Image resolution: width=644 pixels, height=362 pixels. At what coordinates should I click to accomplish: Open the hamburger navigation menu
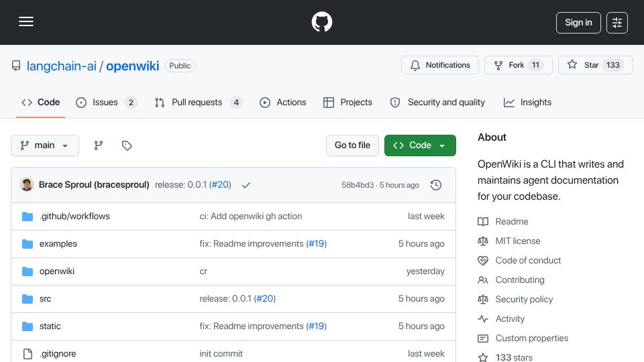(26, 21)
